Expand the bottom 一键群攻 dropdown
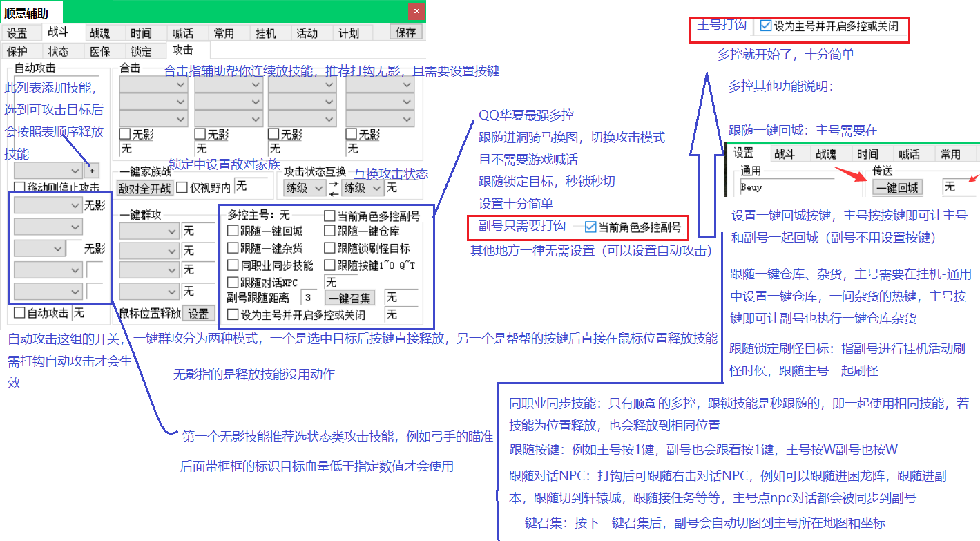This screenshot has width=980, height=541. pos(149,290)
